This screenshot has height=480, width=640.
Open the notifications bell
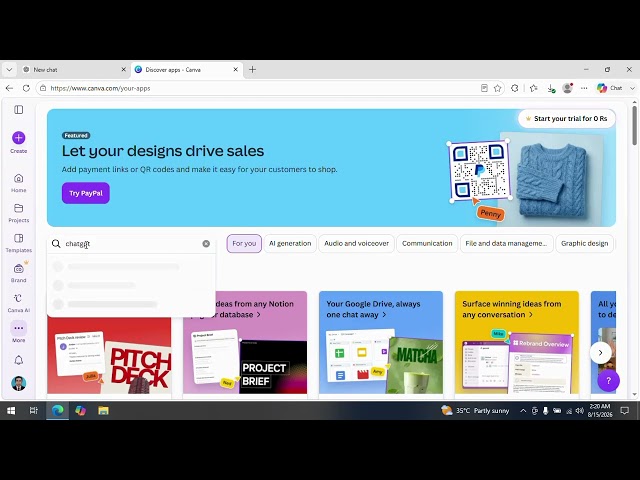[x=19, y=360]
